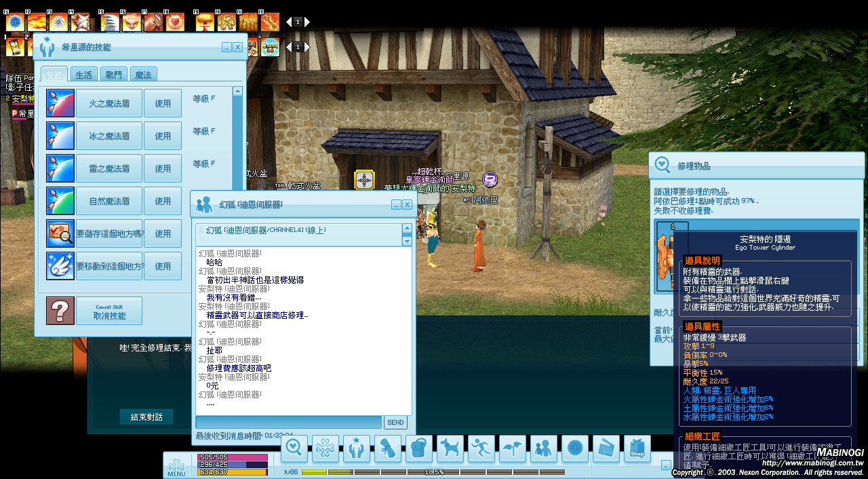The height and width of the screenshot is (479, 868).
Task: Click the friends list icon in toolbar
Action: (543, 448)
